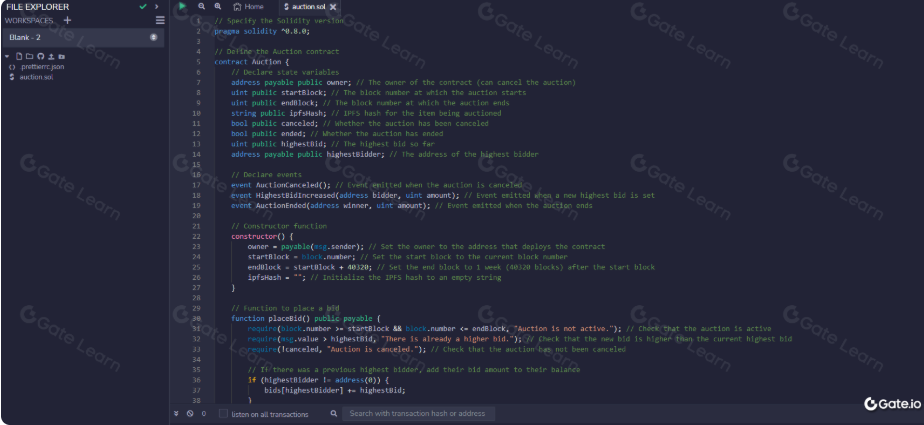Click the transaction hash search field
The width and height of the screenshot is (924, 425).
pos(417,413)
